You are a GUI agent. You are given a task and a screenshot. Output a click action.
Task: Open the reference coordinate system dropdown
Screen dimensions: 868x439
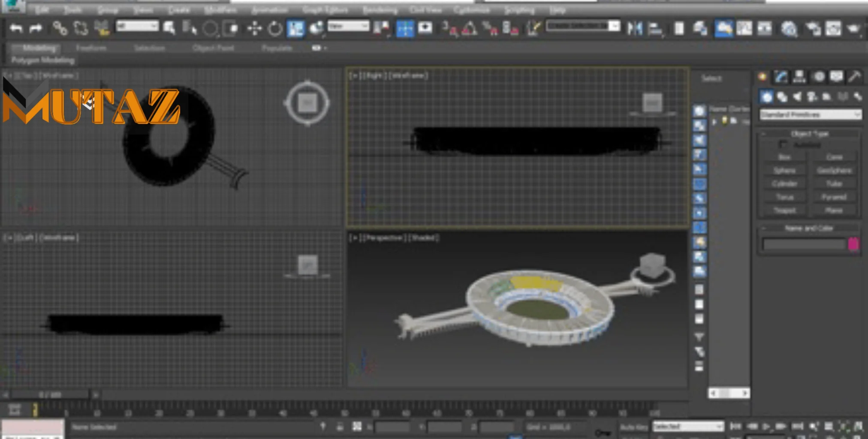(348, 26)
